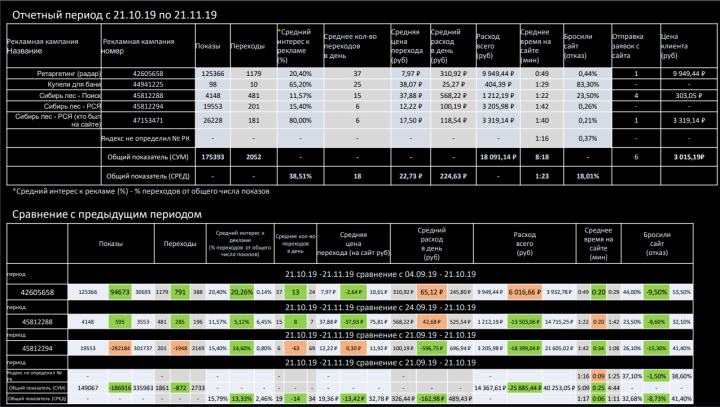Select the Купели для бани row name
Screen dimensions: 720x407
54,85
